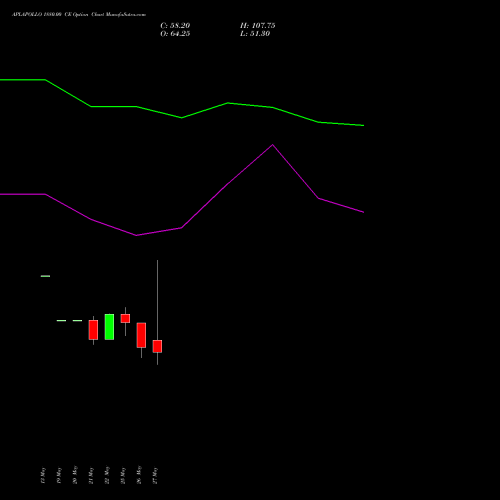Click the 19 May date label
This screenshot has height=500, width=500.
pyautogui.click(x=59, y=476)
